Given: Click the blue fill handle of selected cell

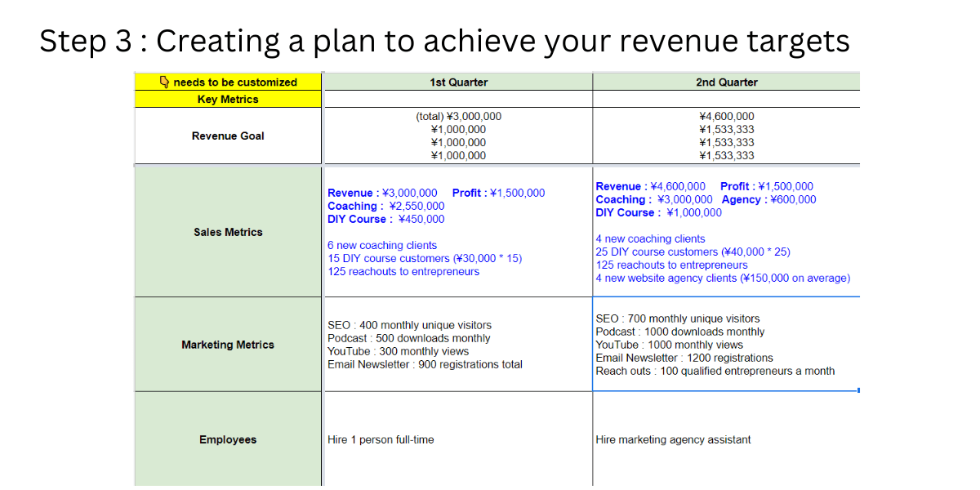Looking at the screenshot, I should click(x=858, y=390).
